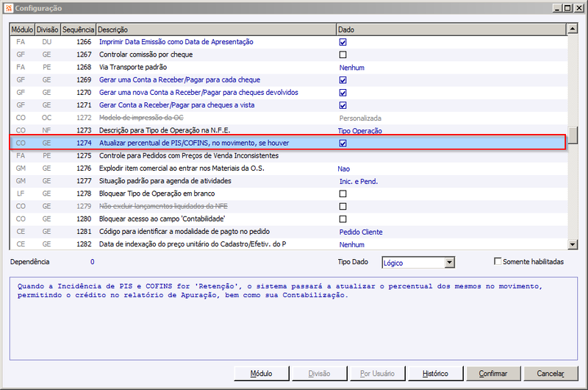Screen dimensions: 588x390
Task: Click the Configuração window title icon
Action: click(x=9, y=8)
